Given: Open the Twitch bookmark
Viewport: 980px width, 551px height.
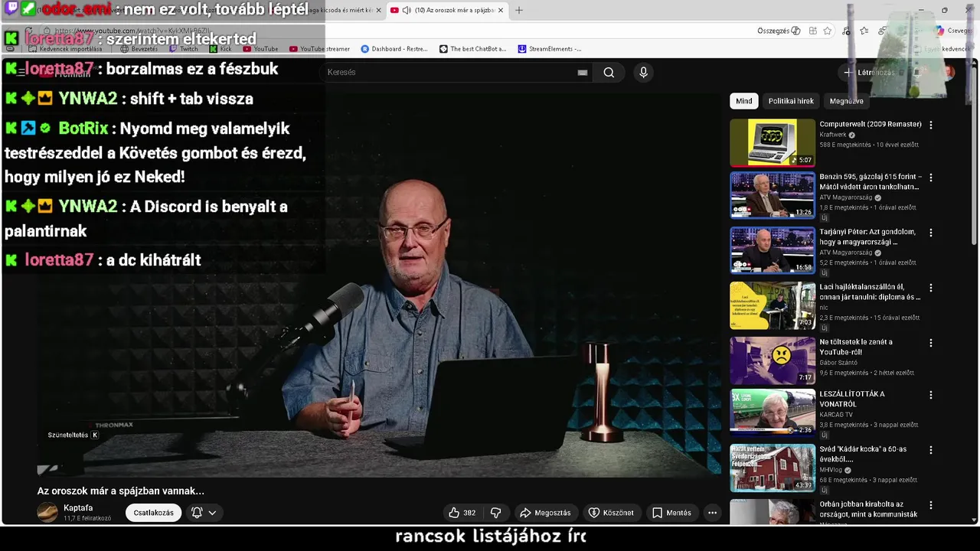Looking at the screenshot, I should tap(183, 49).
